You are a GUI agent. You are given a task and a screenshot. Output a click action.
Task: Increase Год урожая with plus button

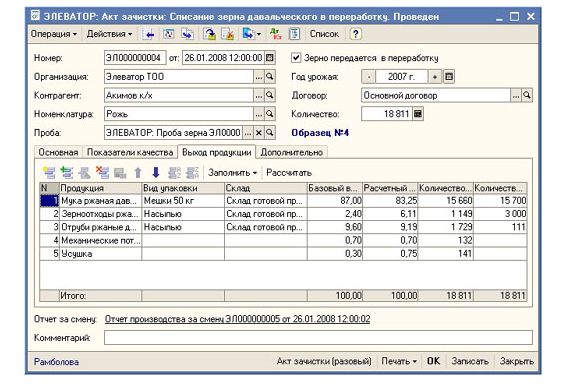[x=435, y=77]
